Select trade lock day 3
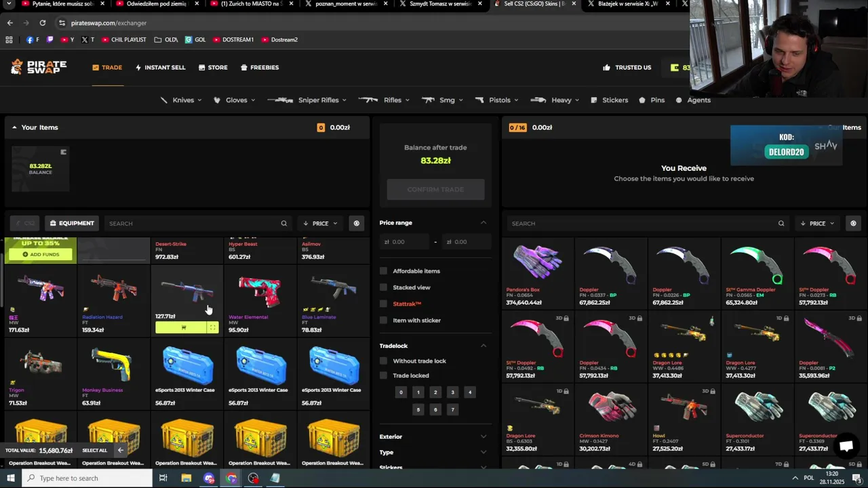This screenshot has width=868, height=488. pos(452,392)
